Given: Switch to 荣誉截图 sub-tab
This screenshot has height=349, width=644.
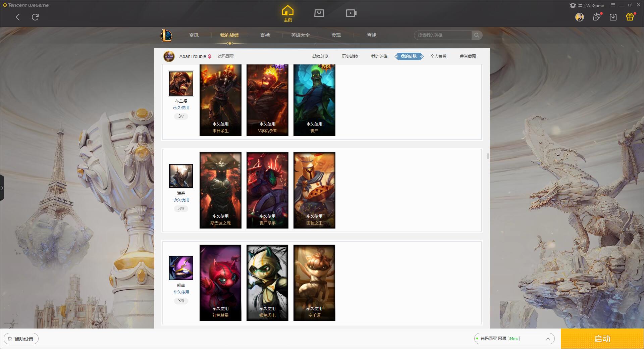Looking at the screenshot, I should (x=468, y=56).
